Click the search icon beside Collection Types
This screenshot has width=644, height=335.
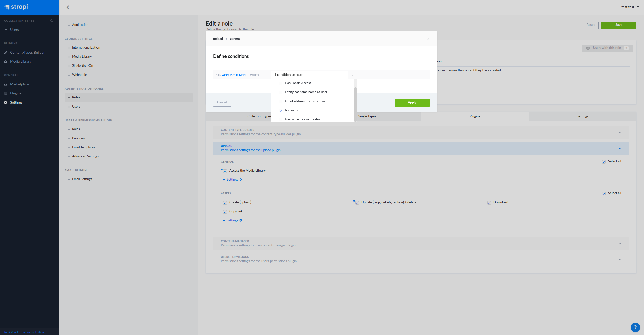51,21
